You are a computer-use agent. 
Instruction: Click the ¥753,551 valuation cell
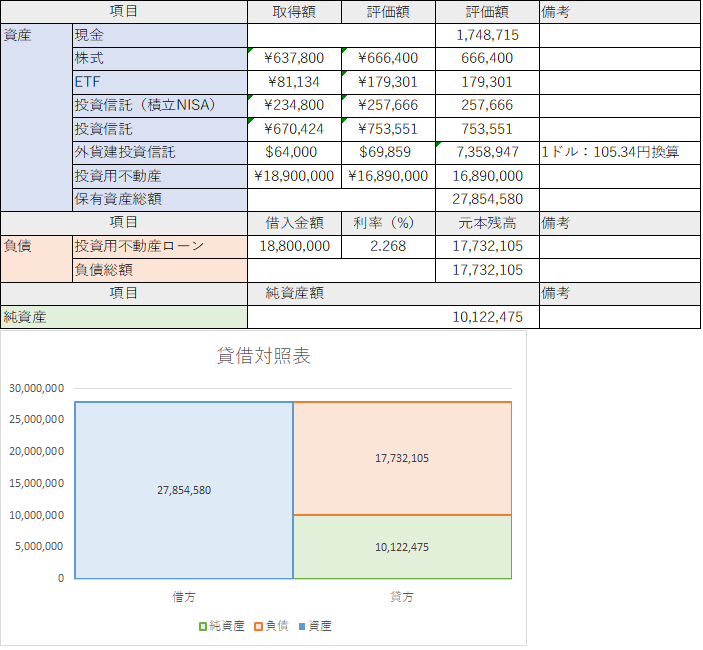[388, 130]
